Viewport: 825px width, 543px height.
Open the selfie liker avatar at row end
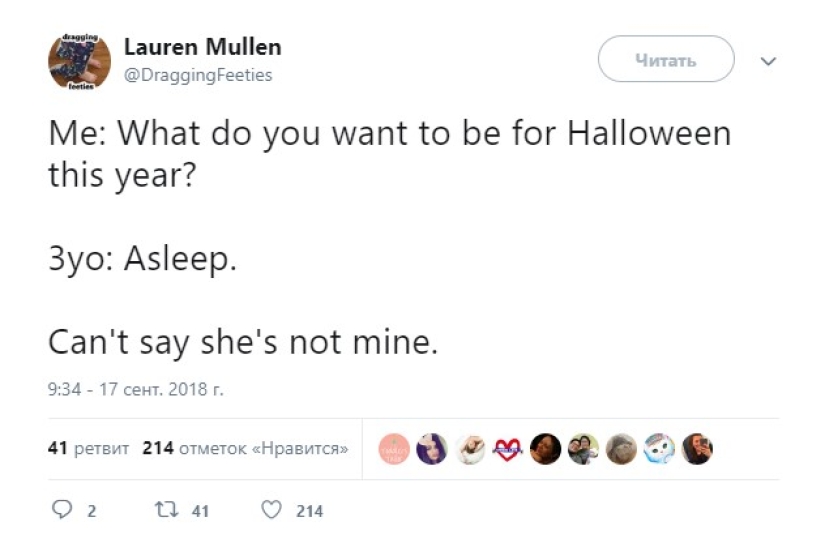click(x=697, y=449)
